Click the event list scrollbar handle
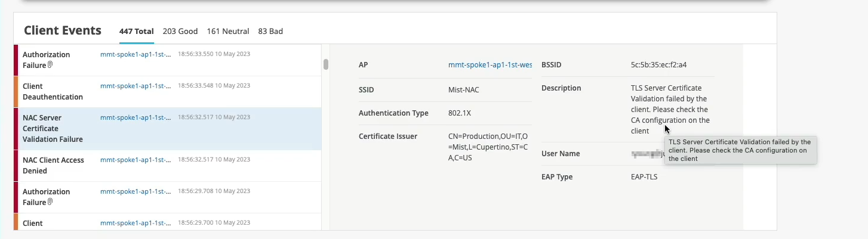The image size is (868, 239). [x=326, y=64]
